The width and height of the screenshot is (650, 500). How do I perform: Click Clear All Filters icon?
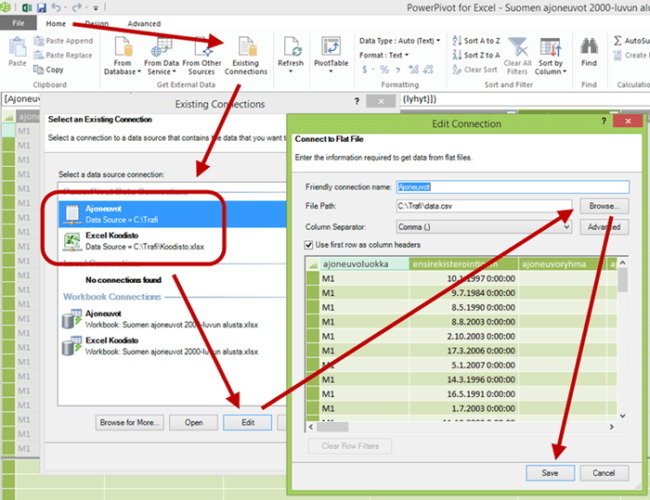(518, 56)
